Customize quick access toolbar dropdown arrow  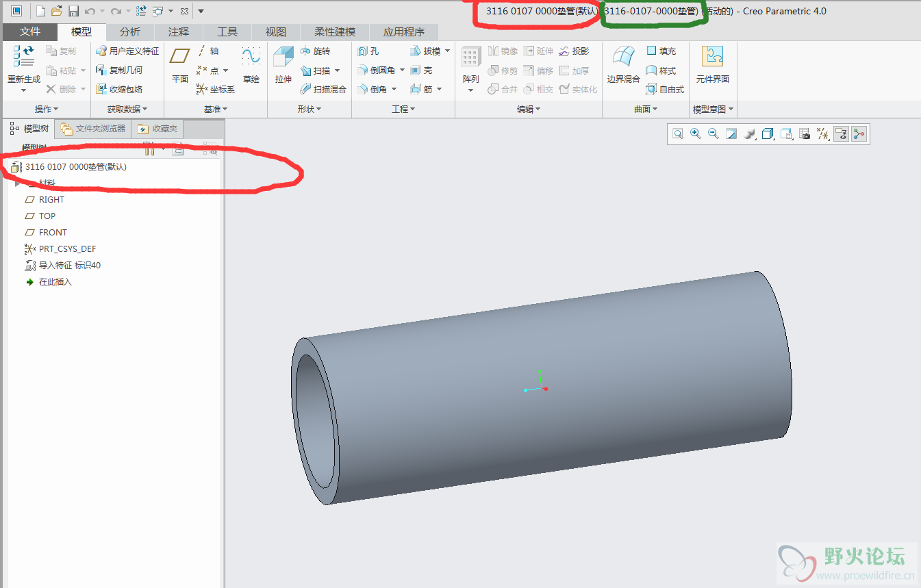tap(201, 11)
